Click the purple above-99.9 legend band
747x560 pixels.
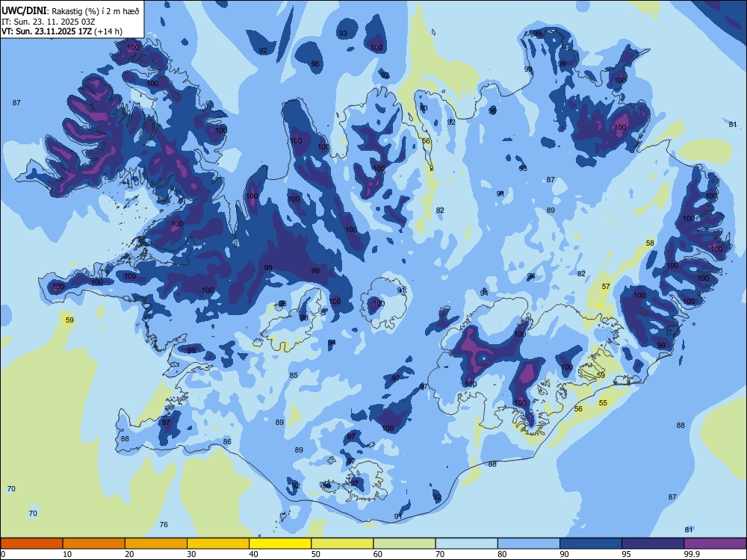(715, 544)
